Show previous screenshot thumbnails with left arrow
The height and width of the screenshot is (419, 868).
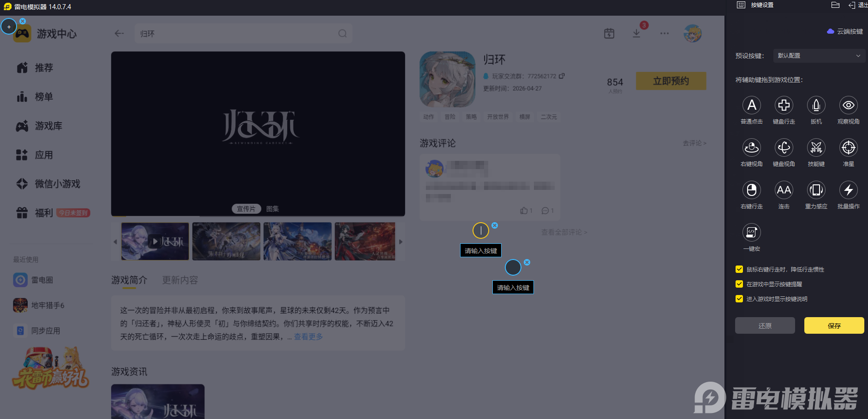click(x=115, y=242)
